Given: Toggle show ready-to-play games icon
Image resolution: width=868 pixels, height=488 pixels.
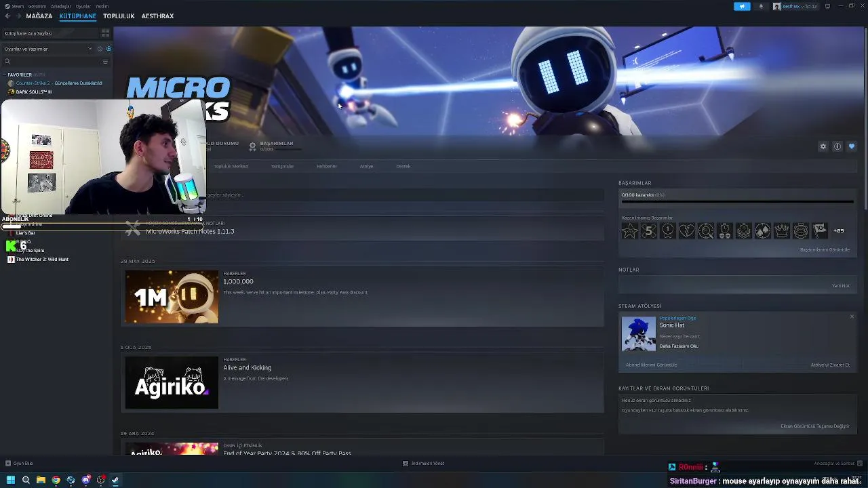Looking at the screenshot, I should [108, 49].
